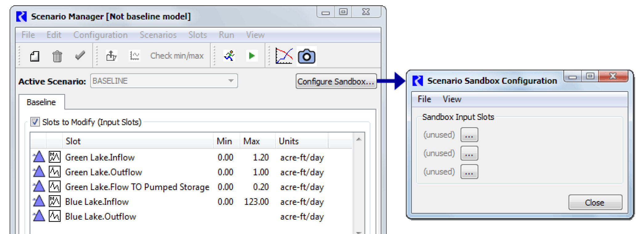Toggle the Slots to Modify checkbox
Image resolution: width=644 pixels, height=234 pixels.
pyautogui.click(x=35, y=122)
